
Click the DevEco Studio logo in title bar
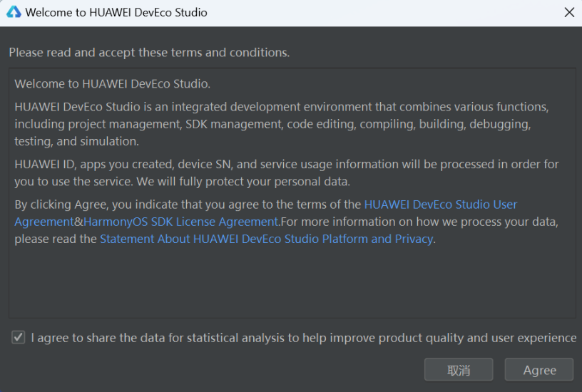14,12
